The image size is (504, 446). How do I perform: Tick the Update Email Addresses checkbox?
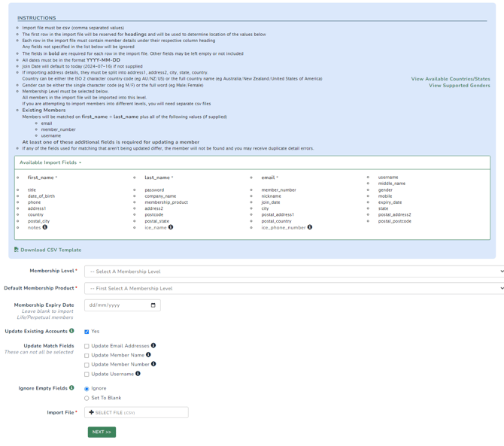(87, 347)
